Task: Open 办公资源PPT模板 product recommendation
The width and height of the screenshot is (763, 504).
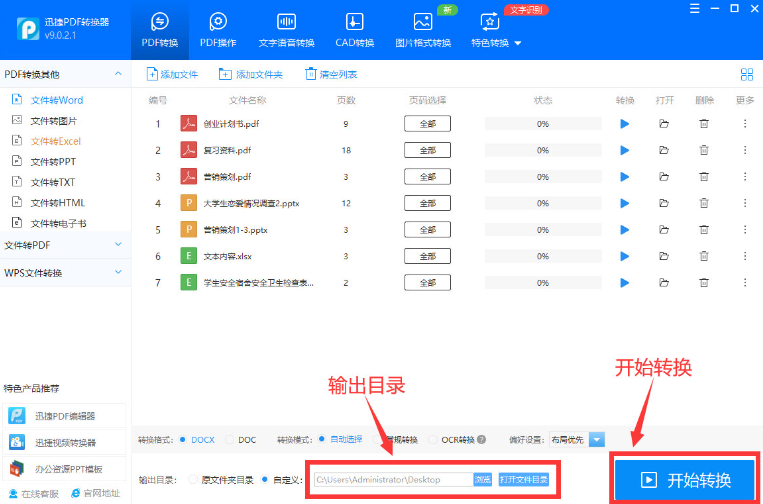Action: pyautogui.click(x=64, y=469)
